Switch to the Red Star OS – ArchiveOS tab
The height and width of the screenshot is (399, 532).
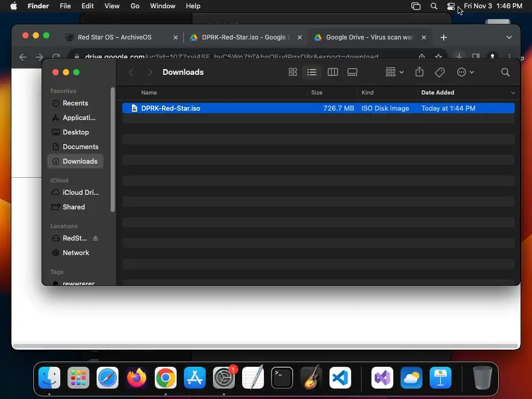click(115, 37)
